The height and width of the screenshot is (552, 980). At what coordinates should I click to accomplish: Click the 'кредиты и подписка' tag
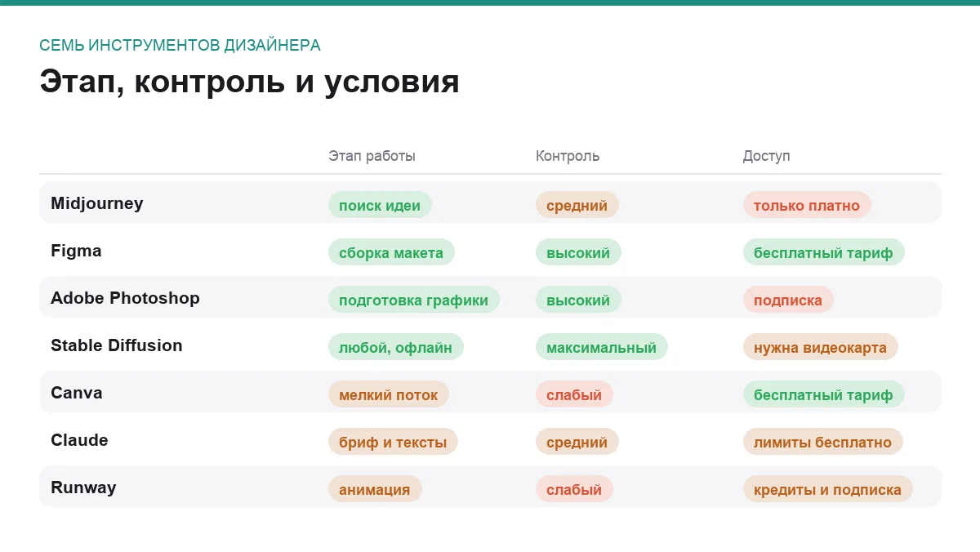828,489
